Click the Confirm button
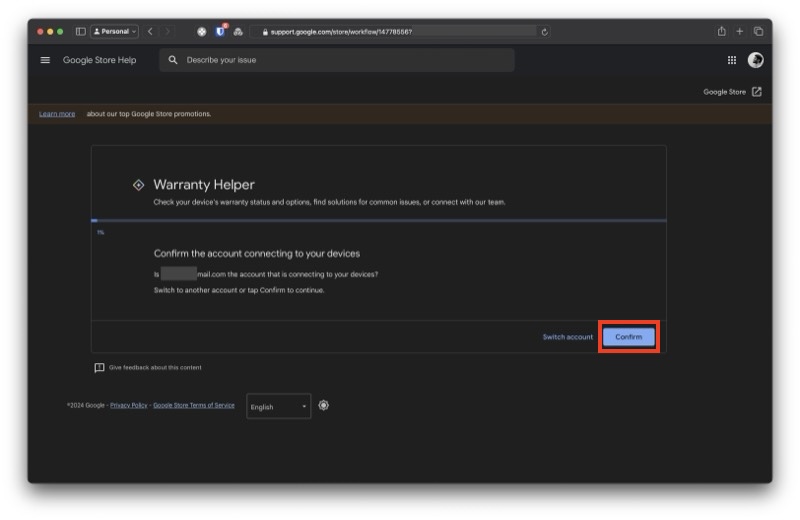Screen dimensions: 800x520 [x=629, y=337]
